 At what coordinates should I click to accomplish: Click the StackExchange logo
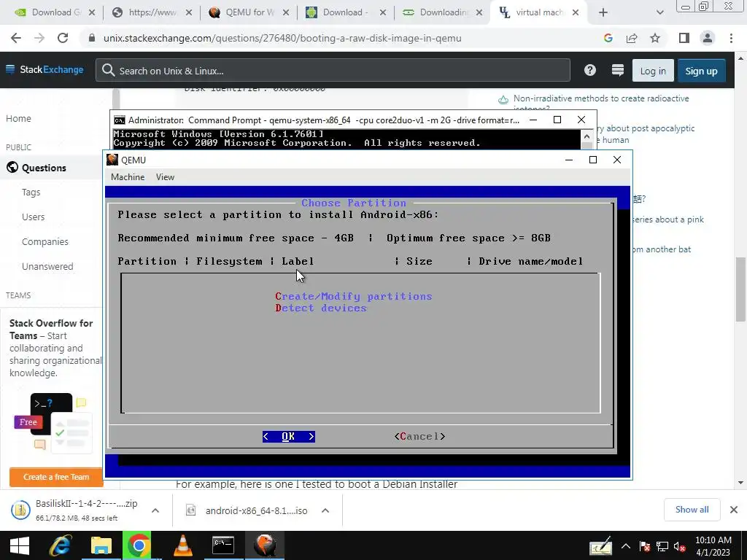pyautogui.click(x=44, y=70)
